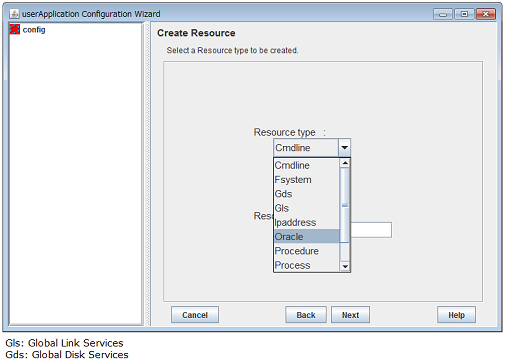Choose Gls from the dropdown list
The image size is (505, 364).
click(x=306, y=208)
